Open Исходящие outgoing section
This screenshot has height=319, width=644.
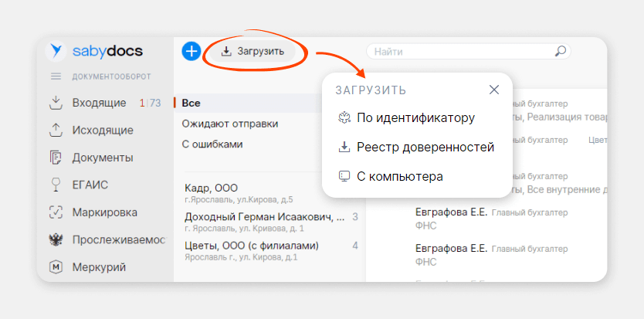coord(102,130)
